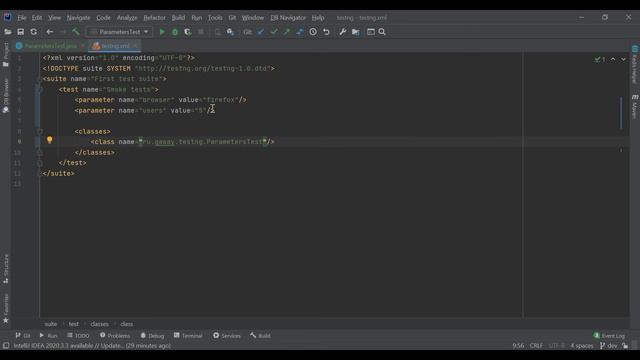
Task: Open the DB Browser sidebar tool window
Action: [6, 96]
